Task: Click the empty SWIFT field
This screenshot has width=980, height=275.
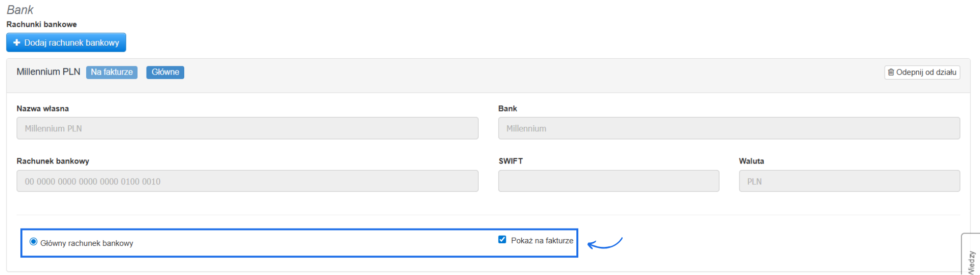Action: pyautogui.click(x=608, y=181)
